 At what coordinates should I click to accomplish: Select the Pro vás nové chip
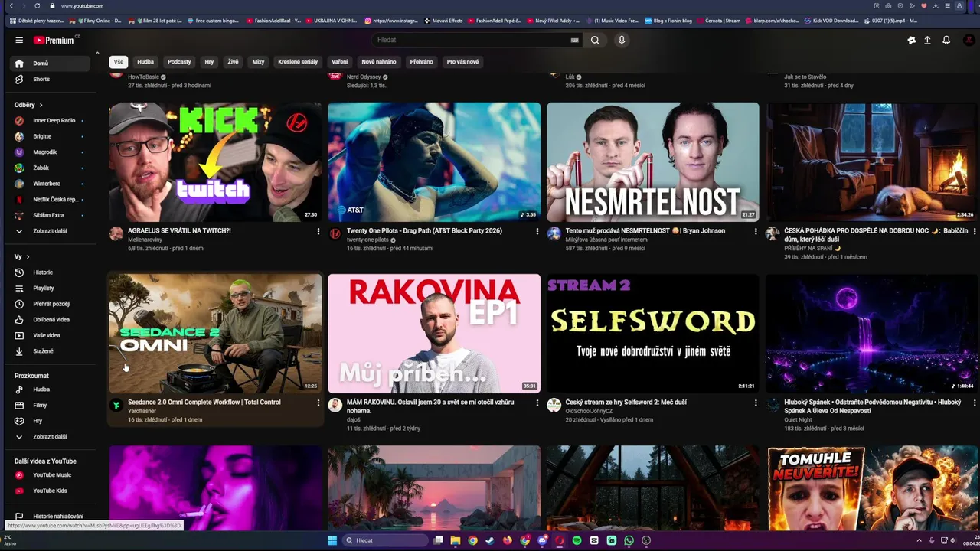point(462,62)
